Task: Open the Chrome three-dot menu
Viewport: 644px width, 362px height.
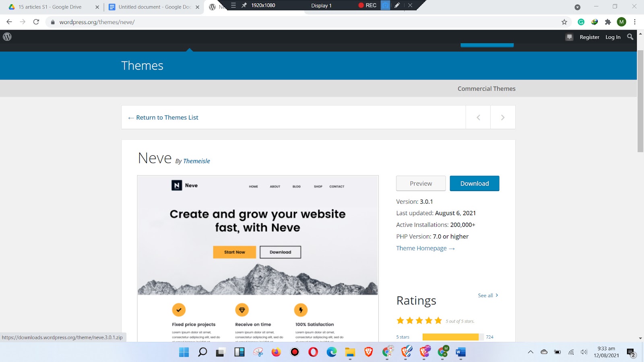Action: coord(635,22)
